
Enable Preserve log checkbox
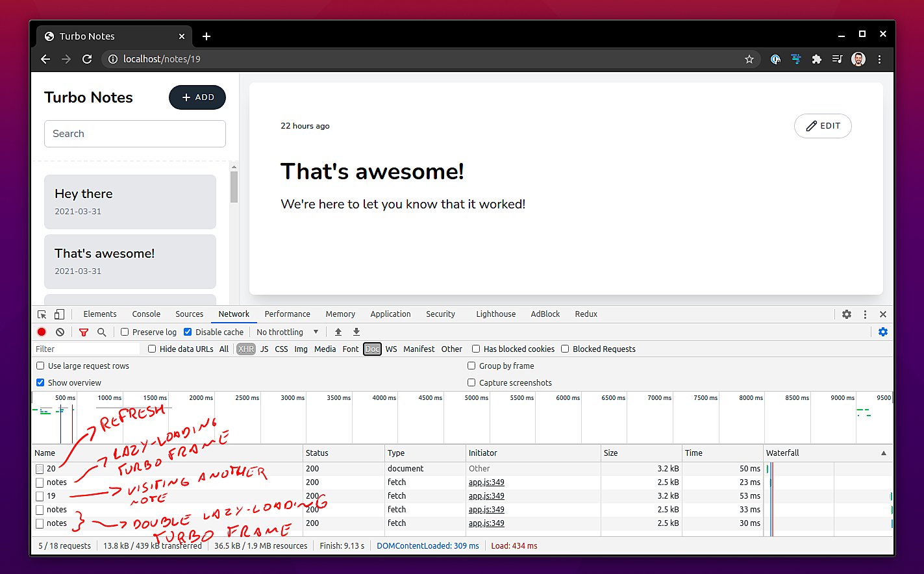(125, 332)
